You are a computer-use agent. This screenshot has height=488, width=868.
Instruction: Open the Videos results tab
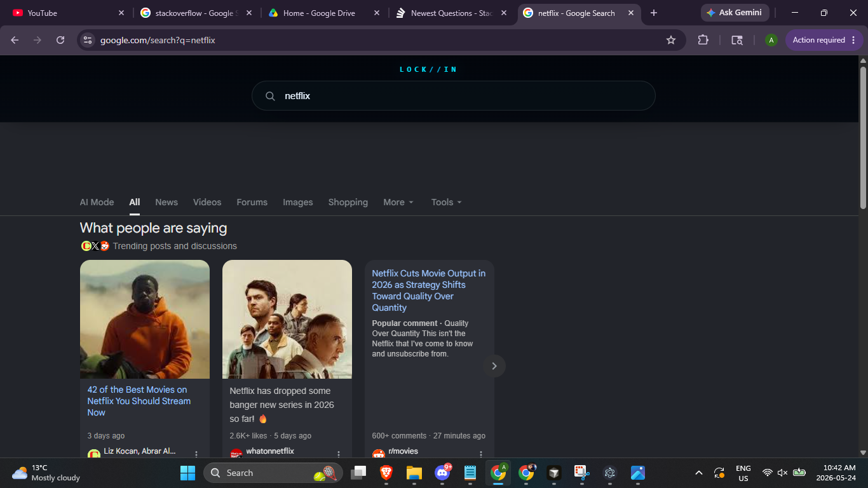207,202
